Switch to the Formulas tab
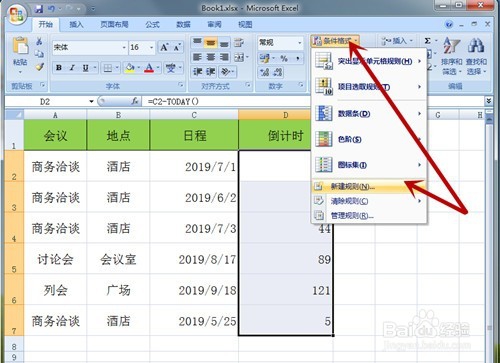The width and height of the screenshot is (500, 363). (x=152, y=24)
